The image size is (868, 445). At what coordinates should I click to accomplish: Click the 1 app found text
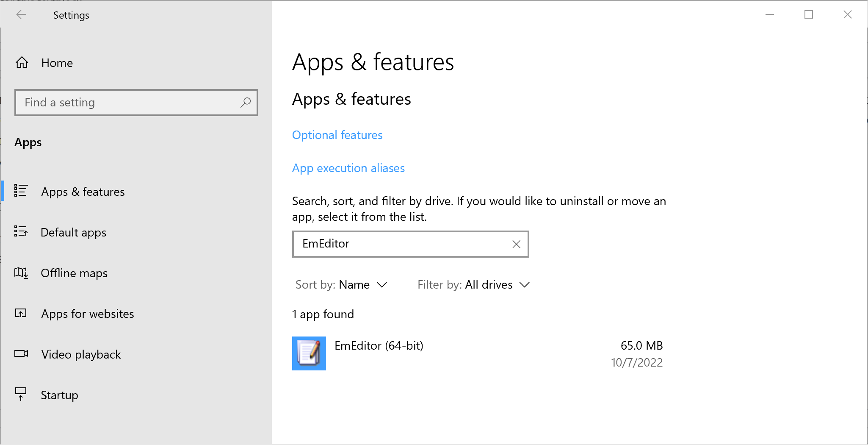pyautogui.click(x=323, y=314)
